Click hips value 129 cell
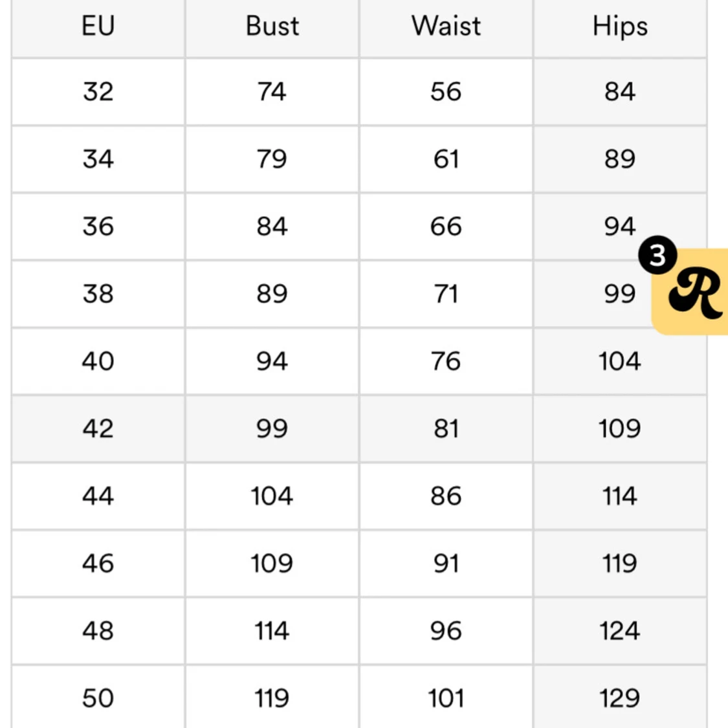The image size is (728, 728). 620,698
